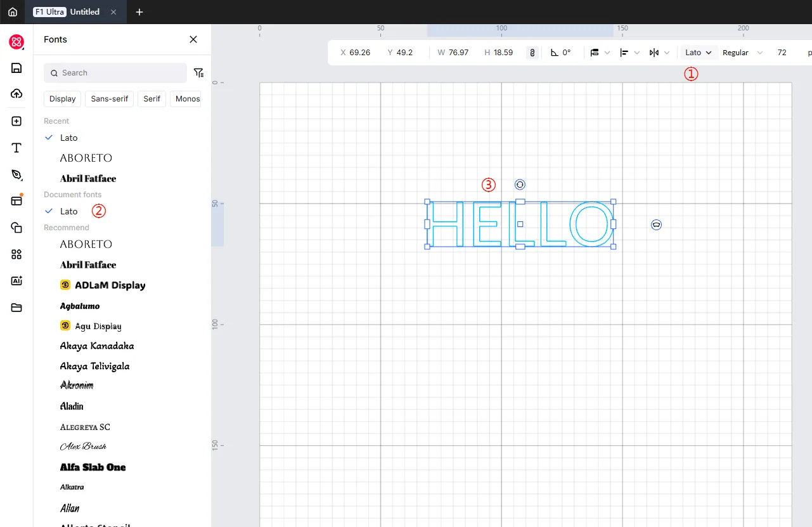Click the Save project icon
The image size is (812, 527).
point(16,68)
